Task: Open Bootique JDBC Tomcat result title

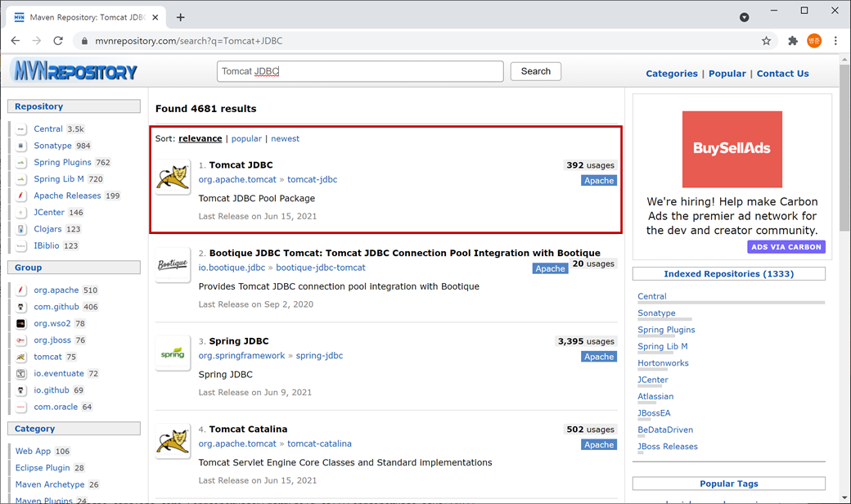Action: (x=405, y=253)
